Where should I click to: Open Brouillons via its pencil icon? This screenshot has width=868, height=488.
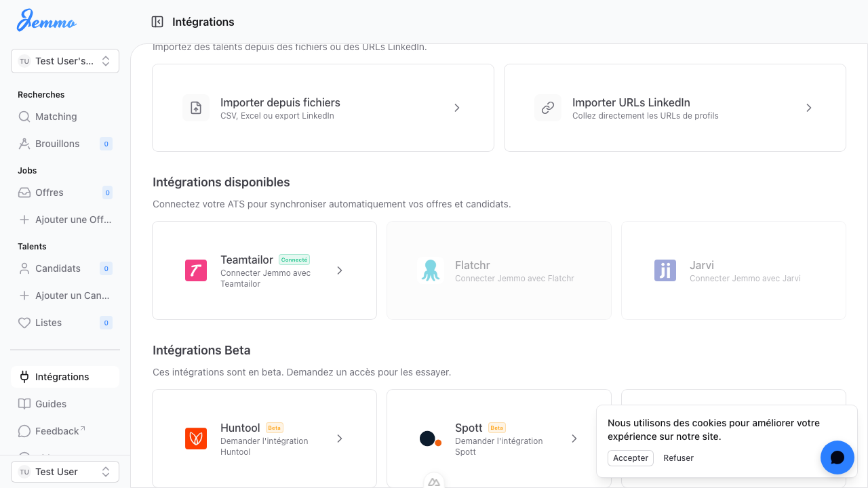pyautogui.click(x=24, y=144)
